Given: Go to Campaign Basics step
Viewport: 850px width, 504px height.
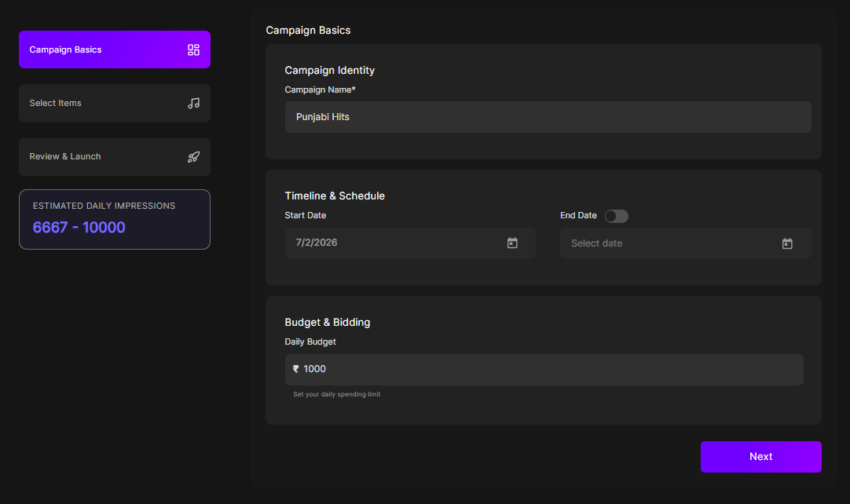Looking at the screenshot, I should coord(115,49).
